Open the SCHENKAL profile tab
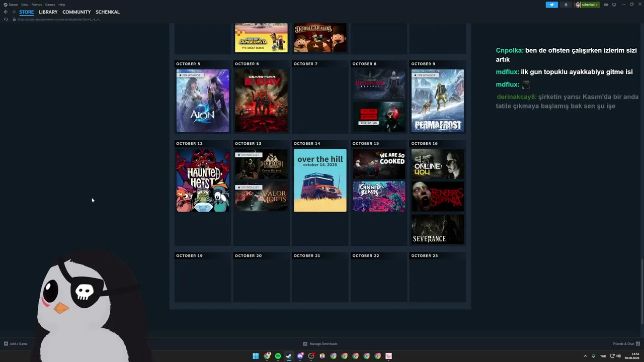The width and height of the screenshot is (644, 362). [108, 12]
